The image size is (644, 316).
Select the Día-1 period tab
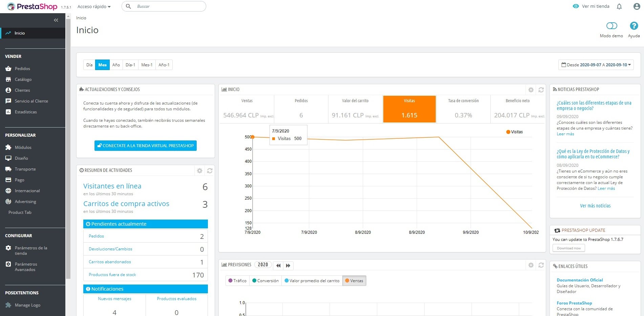click(130, 65)
